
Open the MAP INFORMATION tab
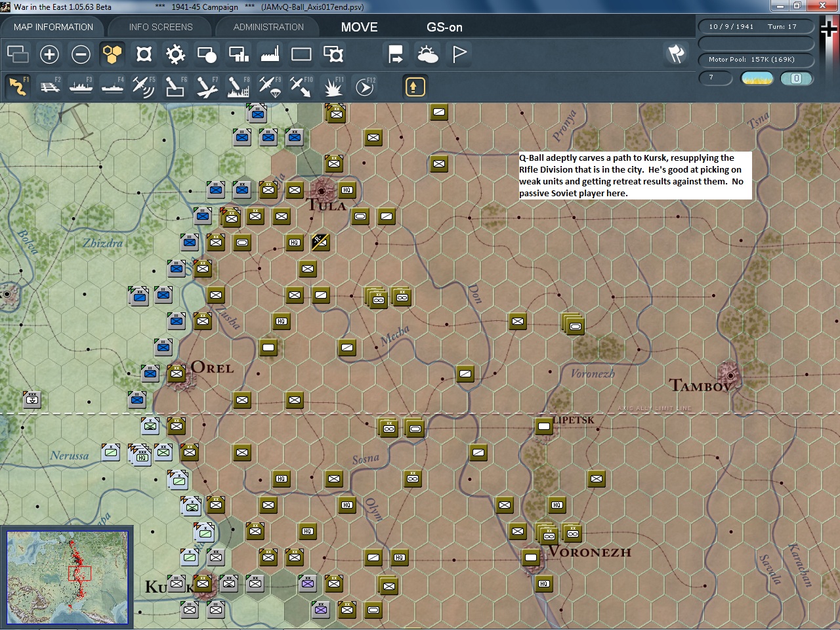(x=53, y=27)
